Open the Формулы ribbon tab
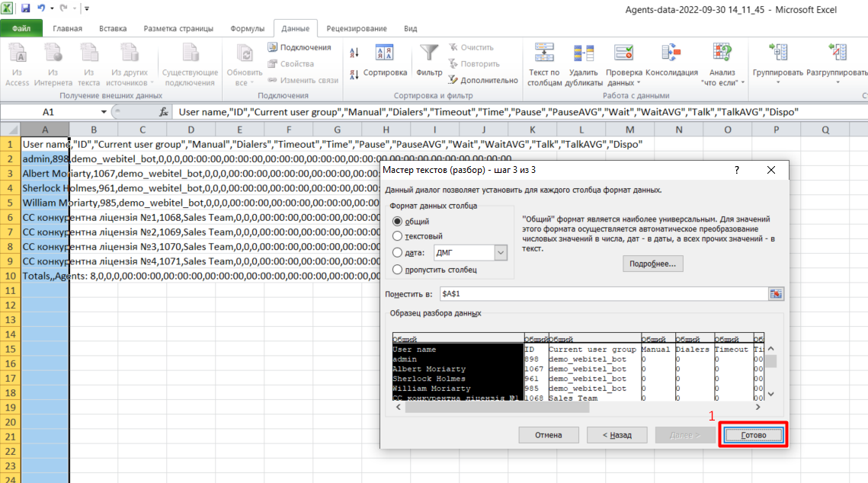Viewport: 868px width, 483px height. point(247,28)
